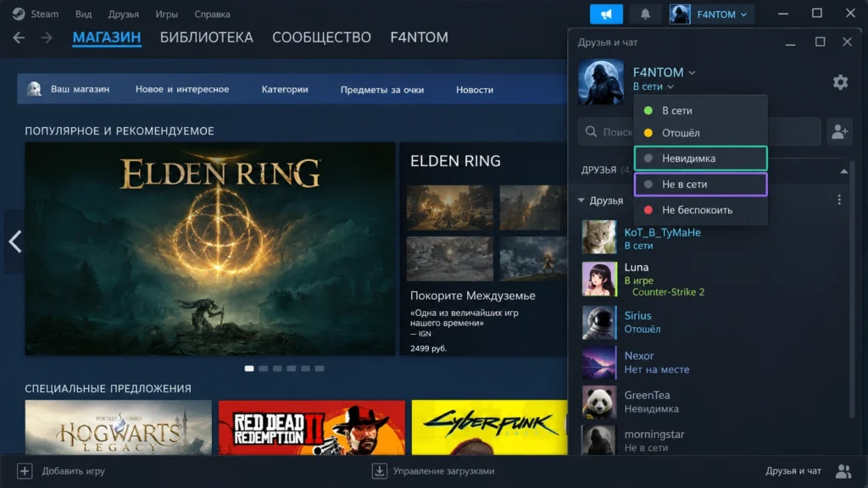Viewport: 868px width, 488px height.
Task: Collapse the ДРУЗЬЯ section up arrow
Action: click(x=843, y=171)
